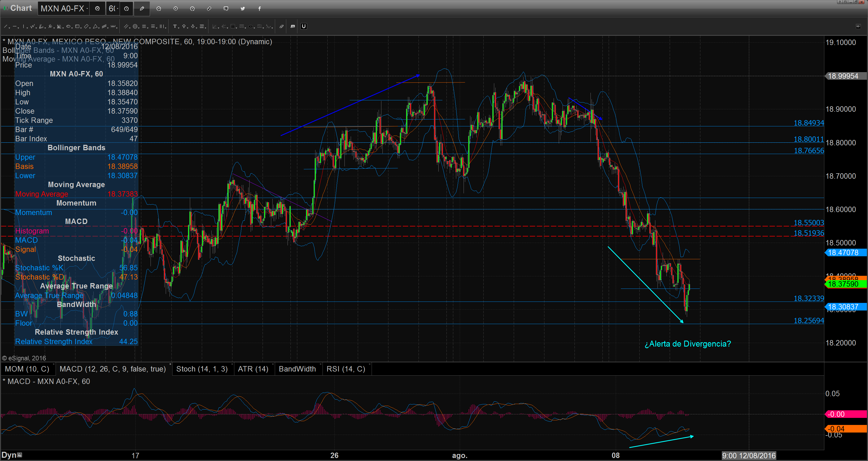Share chart via Facebook icon

click(260, 9)
